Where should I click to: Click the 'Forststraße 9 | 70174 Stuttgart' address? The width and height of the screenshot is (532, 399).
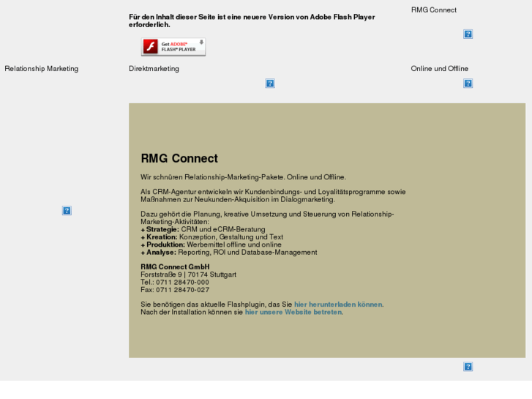pos(188,275)
